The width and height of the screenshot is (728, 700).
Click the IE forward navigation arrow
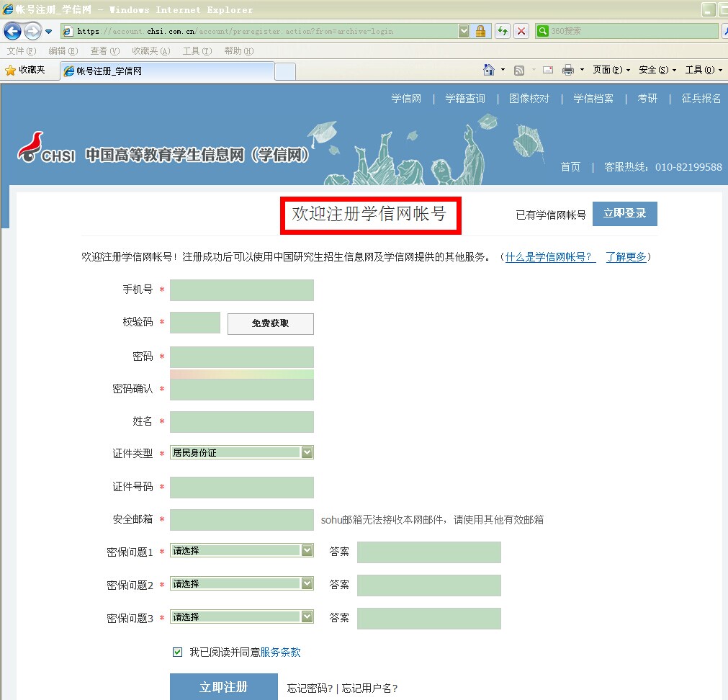tap(32, 32)
